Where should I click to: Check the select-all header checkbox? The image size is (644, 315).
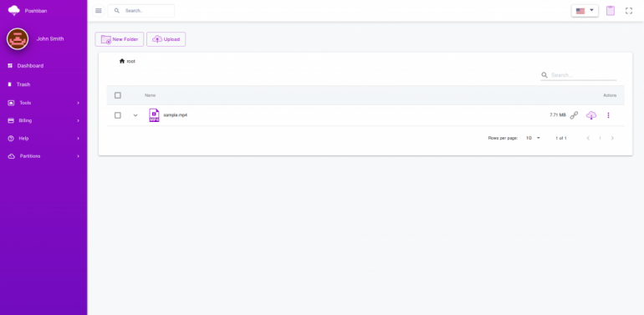point(118,95)
